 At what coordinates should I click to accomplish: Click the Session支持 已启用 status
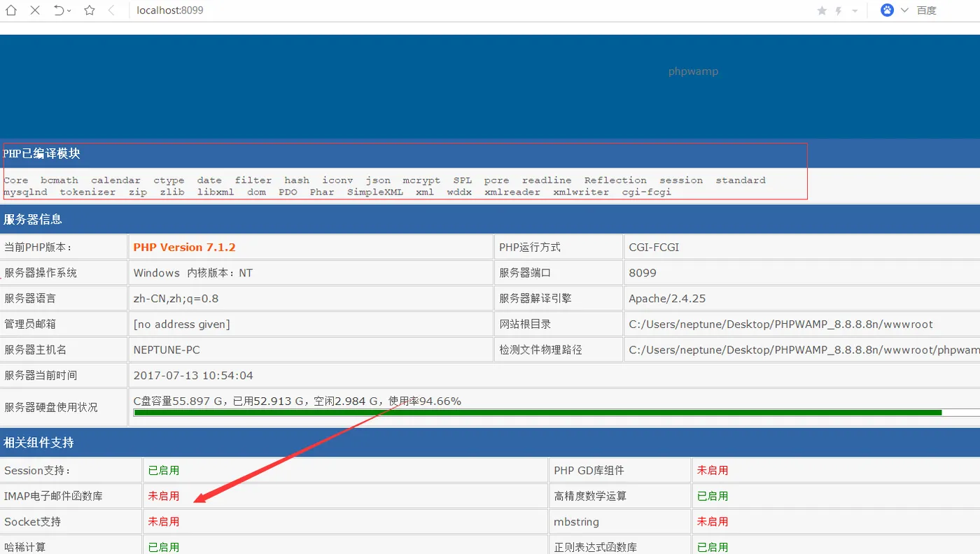pyautogui.click(x=164, y=471)
